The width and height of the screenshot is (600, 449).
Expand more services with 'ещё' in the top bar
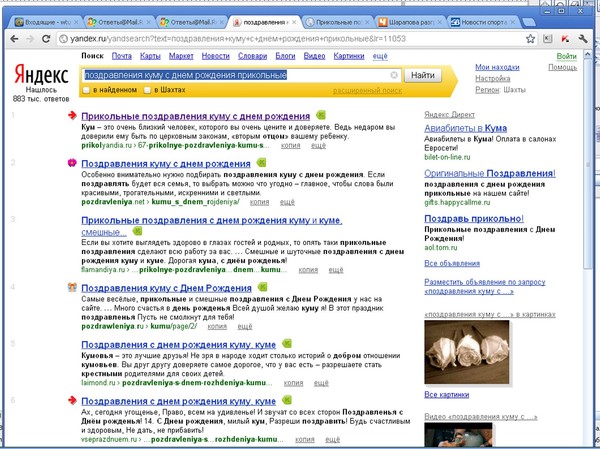tap(380, 56)
